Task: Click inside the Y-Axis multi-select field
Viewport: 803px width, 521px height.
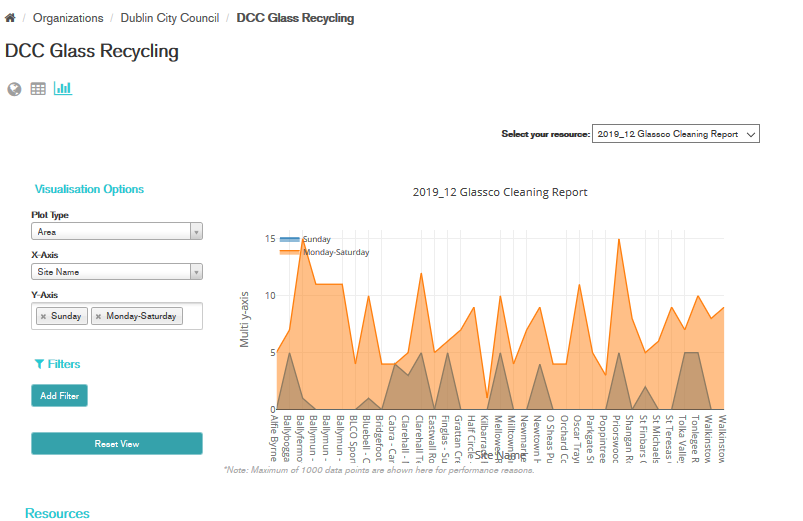Action: [192, 317]
